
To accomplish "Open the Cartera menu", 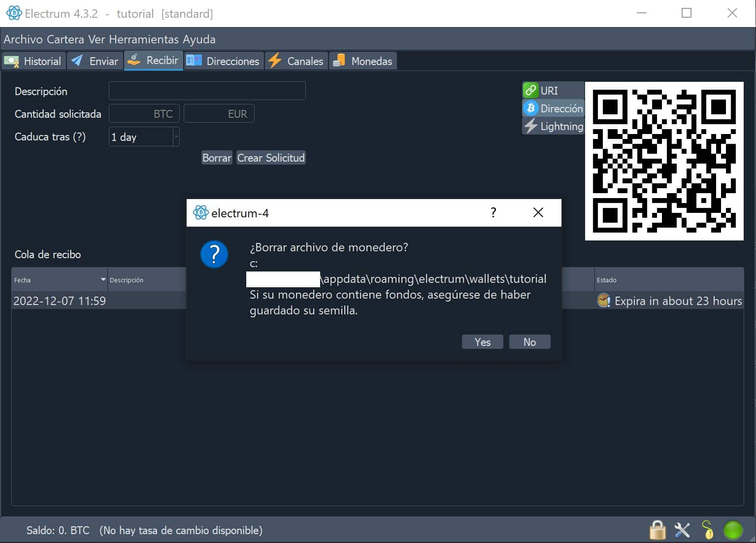I will (x=66, y=39).
